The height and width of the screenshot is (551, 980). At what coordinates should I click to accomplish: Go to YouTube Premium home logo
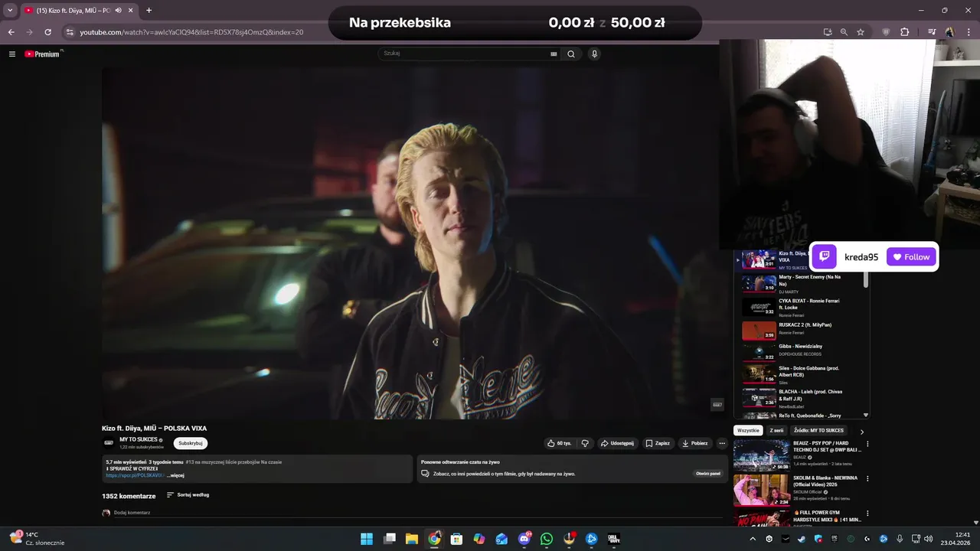43,54
